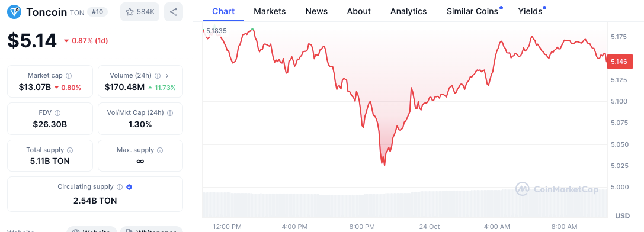Click the CoinMarketCap watermark on chart
This screenshot has height=232, width=644.
(x=558, y=189)
